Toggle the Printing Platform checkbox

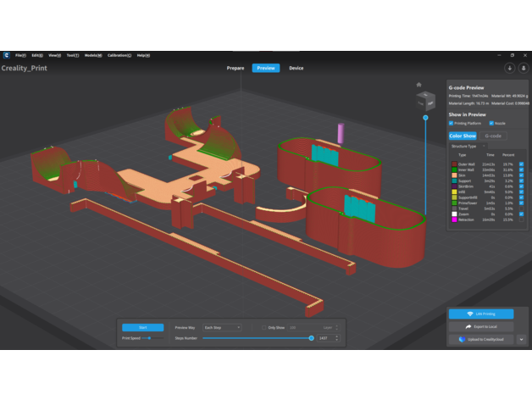(451, 123)
